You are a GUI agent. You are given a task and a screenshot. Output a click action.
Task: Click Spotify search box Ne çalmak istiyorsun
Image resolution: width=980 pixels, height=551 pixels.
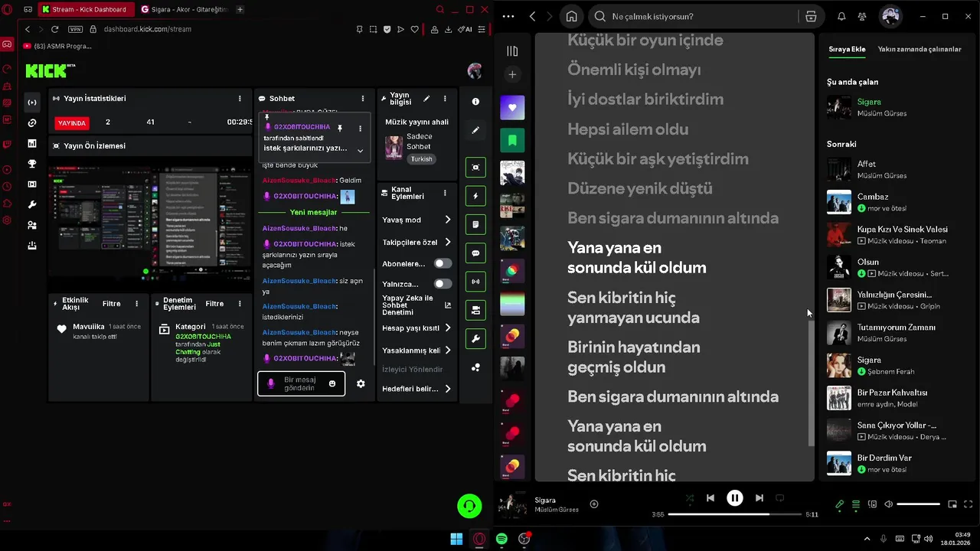coord(695,16)
